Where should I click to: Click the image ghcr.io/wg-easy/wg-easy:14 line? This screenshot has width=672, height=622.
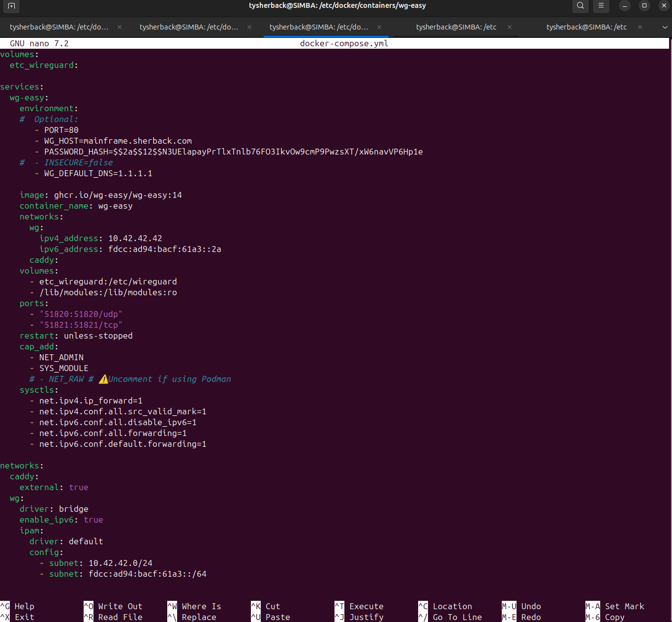101,195
